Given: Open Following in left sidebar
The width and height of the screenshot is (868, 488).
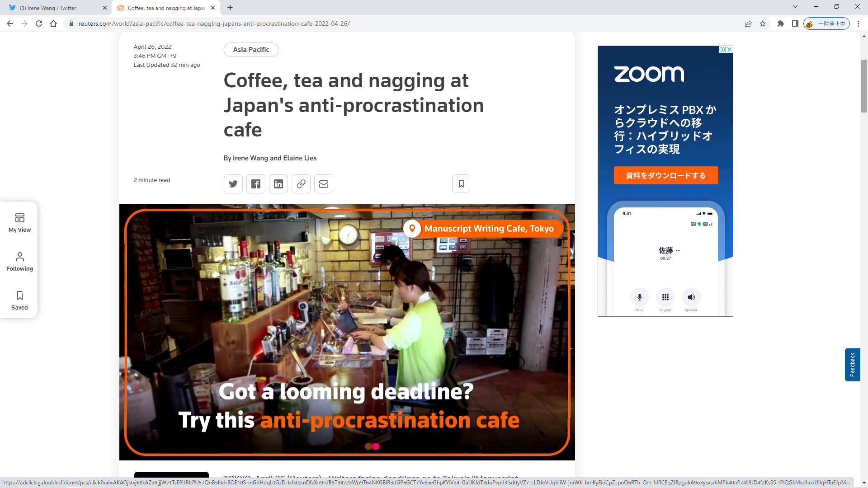Looking at the screenshot, I should point(19,262).
